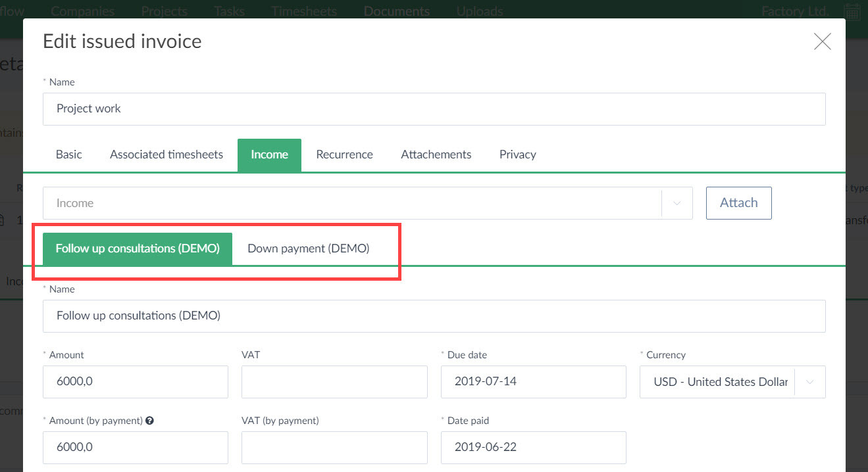Edit the Date paid 2019-06-22 field
The image size is (868, 472).
pos(534,448)
